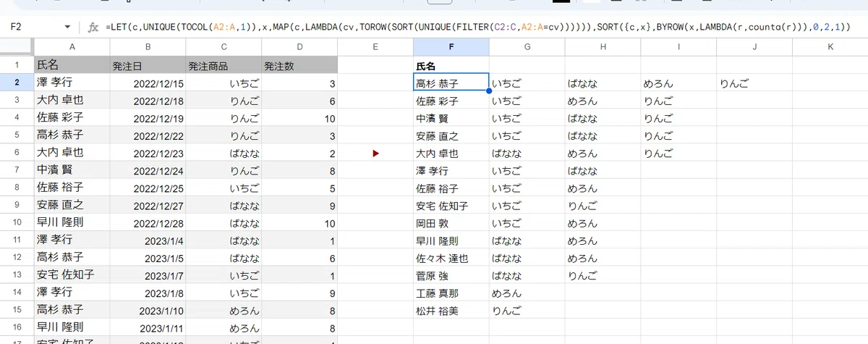Select the date cell 2023/1/7
The width and height of the screenshot is (868, 344).
click(x=148, y=275)
